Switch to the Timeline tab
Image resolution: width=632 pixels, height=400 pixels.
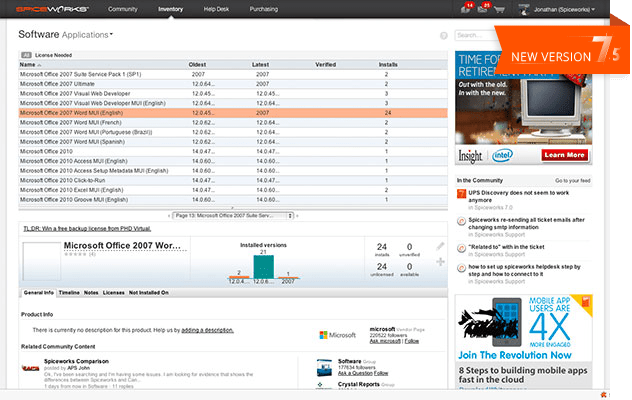(x=69, y=293)
